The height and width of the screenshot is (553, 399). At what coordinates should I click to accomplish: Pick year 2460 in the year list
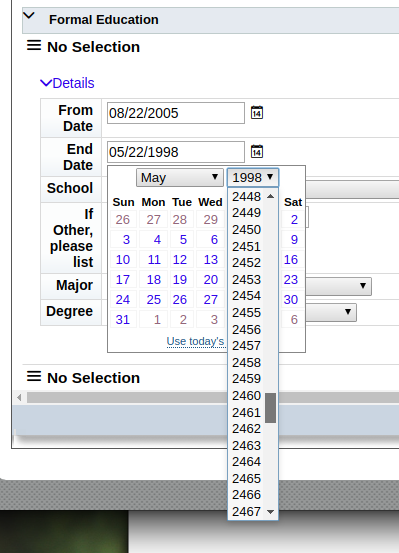point(246,395)
